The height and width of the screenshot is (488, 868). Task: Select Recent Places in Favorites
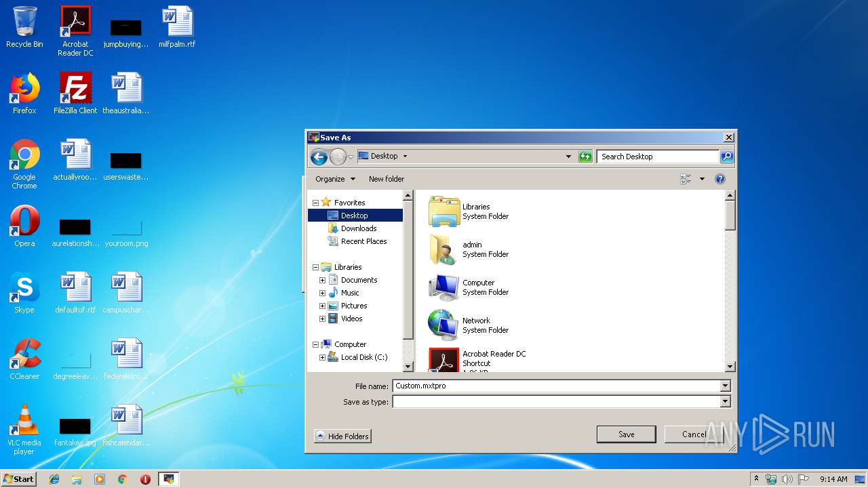[363, 241]
